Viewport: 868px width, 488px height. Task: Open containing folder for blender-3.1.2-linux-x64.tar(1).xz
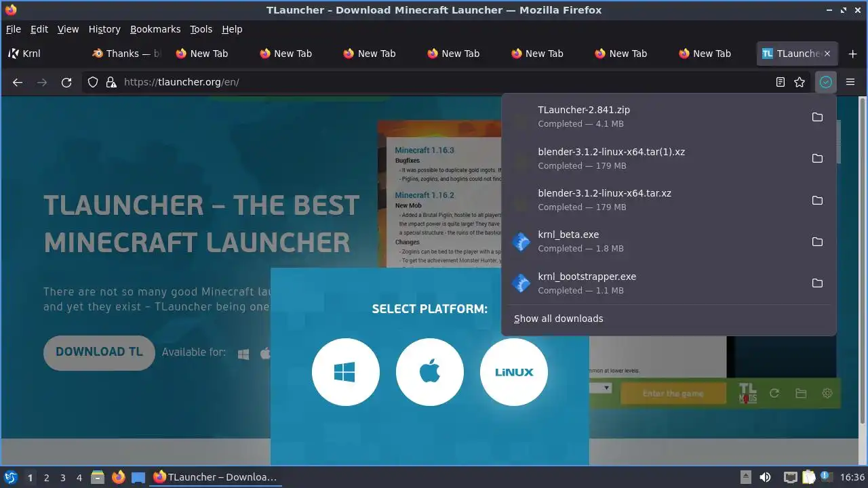(x=817, y=158)
